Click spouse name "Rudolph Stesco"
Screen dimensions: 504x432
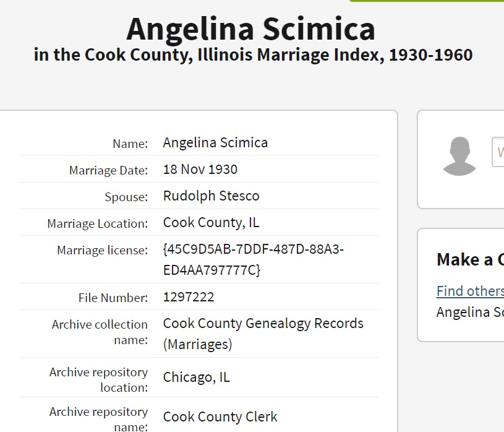click(x=211, y=196)
